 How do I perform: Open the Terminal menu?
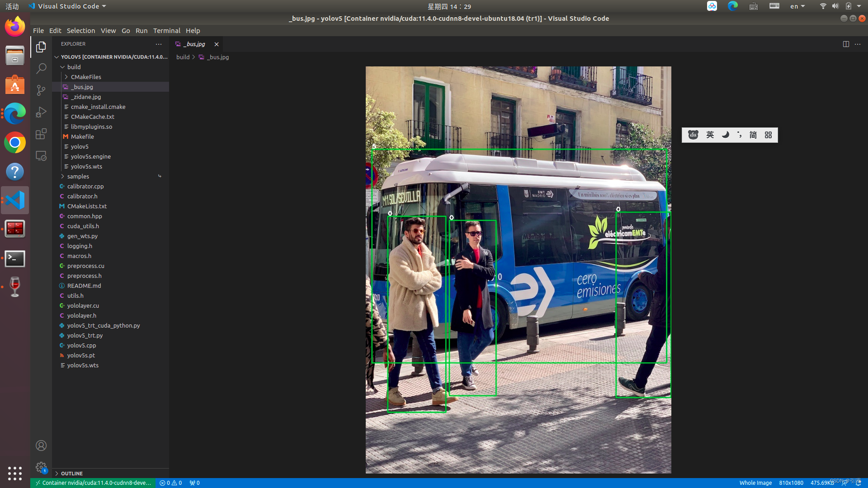point(166,31)
